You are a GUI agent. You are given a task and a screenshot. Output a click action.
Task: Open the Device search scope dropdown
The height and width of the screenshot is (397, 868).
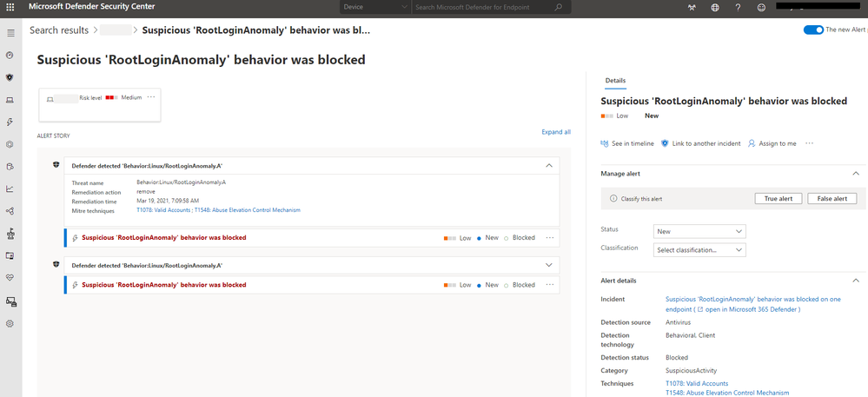[x=374, y=7]
